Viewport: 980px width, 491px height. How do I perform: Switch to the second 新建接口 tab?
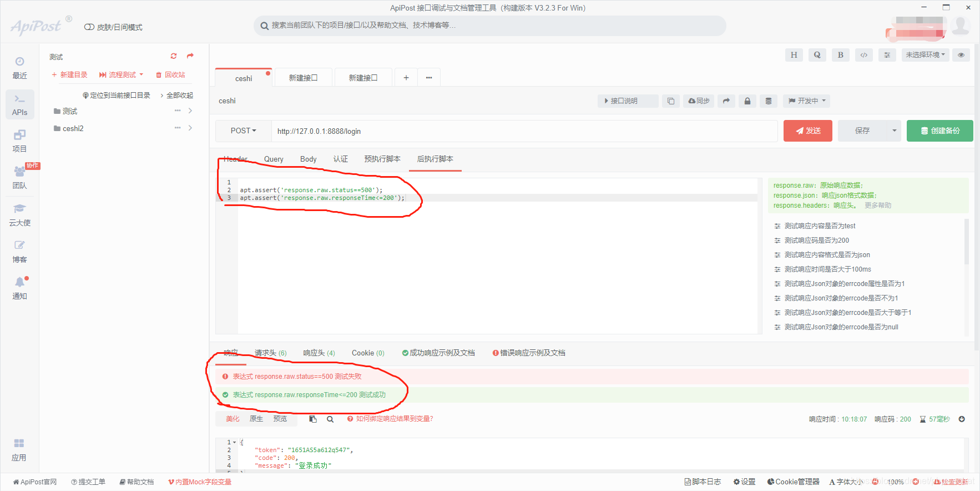[363, 78]
